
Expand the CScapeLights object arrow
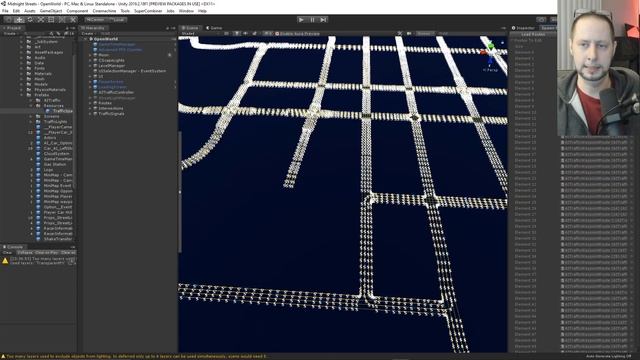click(x=91, y=60)
